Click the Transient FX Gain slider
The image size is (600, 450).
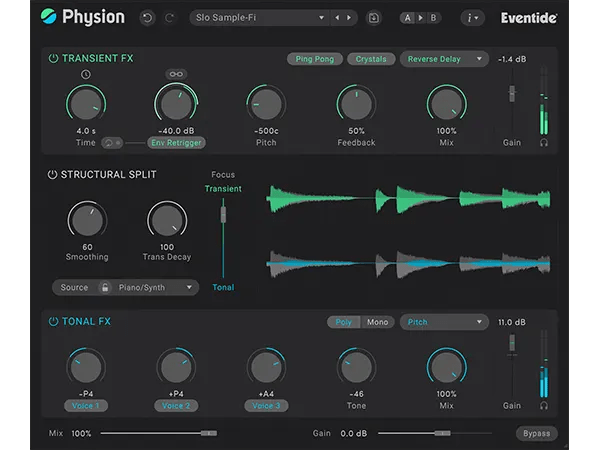click(x=512, y=93)
